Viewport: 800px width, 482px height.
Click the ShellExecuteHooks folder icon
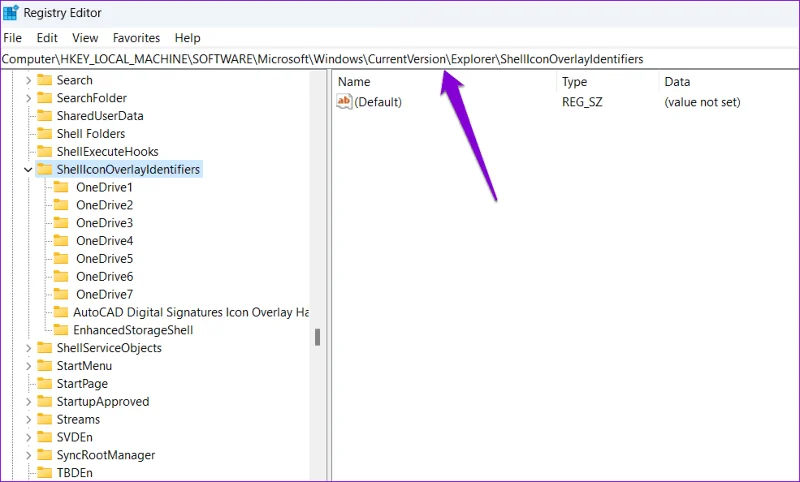click(x=44, y=151)
